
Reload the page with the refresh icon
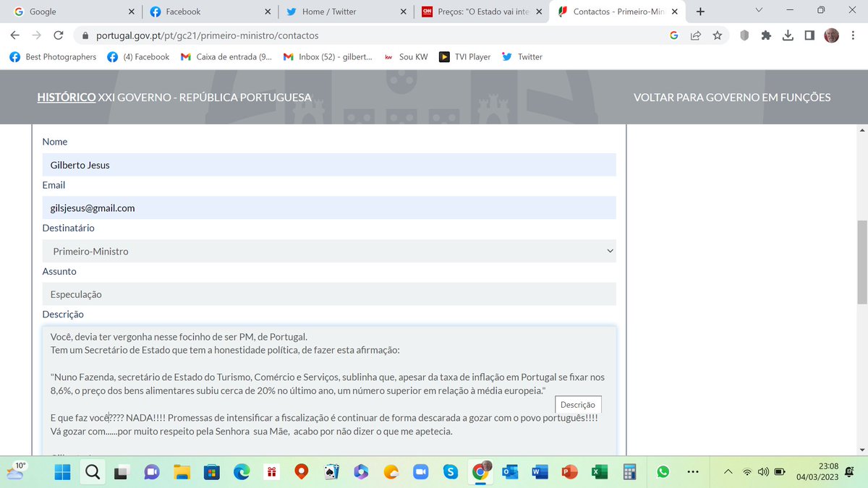pos(59,35)
